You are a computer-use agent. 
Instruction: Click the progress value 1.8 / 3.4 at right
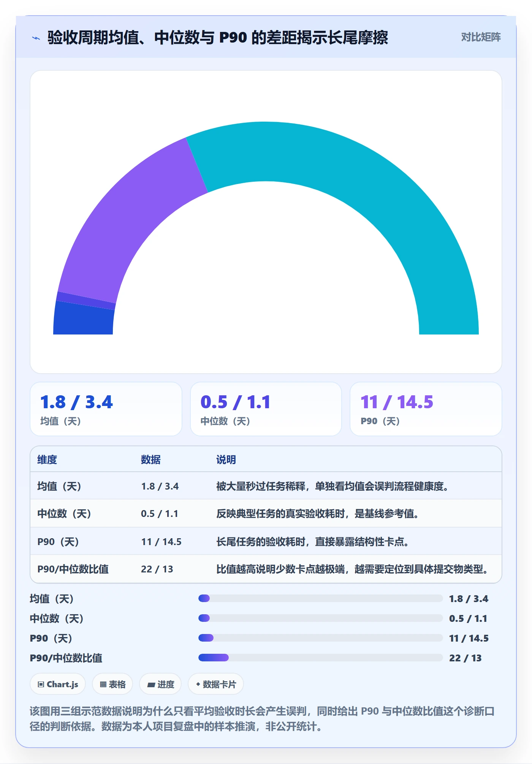[x=469, y=599]
